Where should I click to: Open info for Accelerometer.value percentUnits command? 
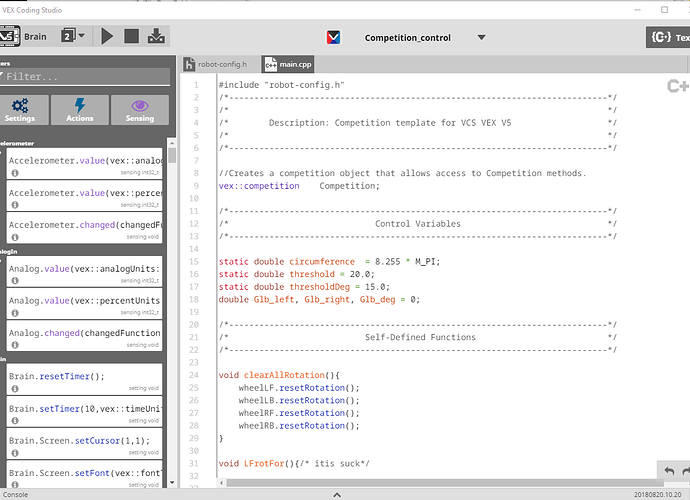15,205
